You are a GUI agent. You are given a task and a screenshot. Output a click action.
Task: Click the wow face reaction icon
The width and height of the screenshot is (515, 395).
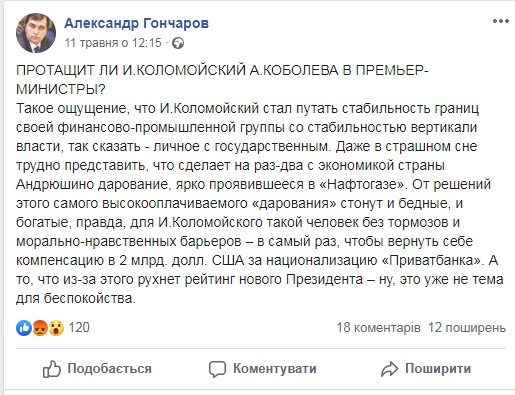tap(56, 328)
